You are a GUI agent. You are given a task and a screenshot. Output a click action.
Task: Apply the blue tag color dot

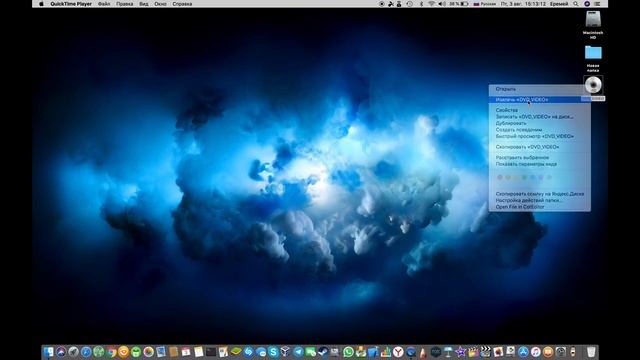532,178
